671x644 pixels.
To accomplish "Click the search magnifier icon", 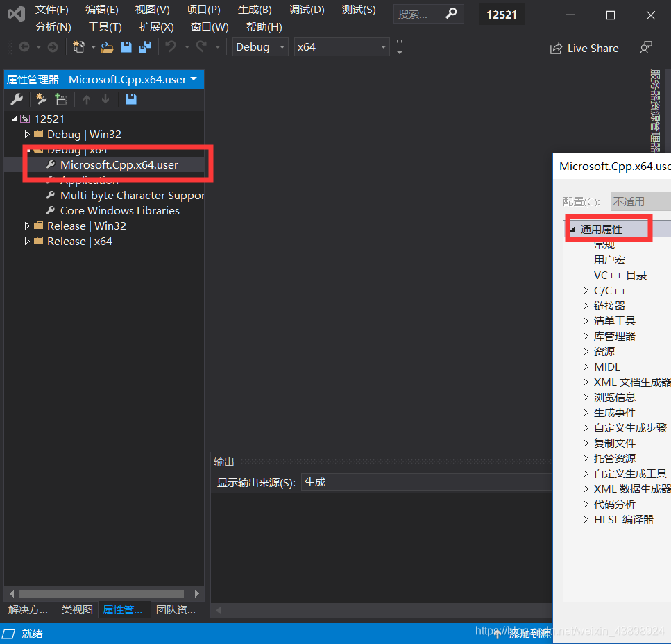I will coord(451,14).
